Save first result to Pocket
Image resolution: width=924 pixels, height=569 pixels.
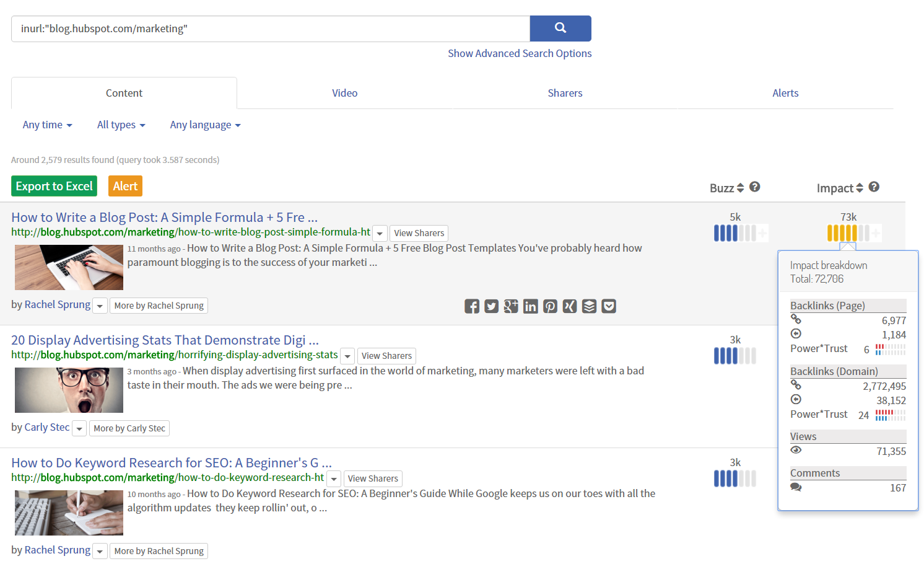point(609,306)
